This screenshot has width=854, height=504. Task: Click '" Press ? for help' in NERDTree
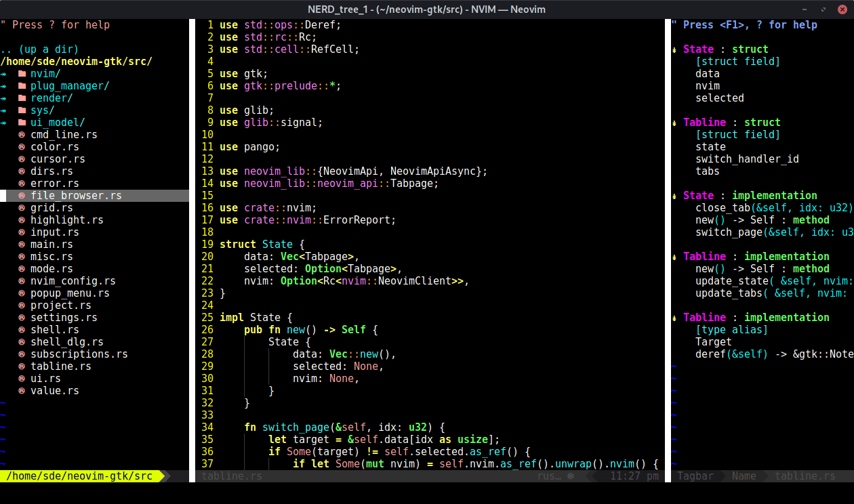point(55,25)
